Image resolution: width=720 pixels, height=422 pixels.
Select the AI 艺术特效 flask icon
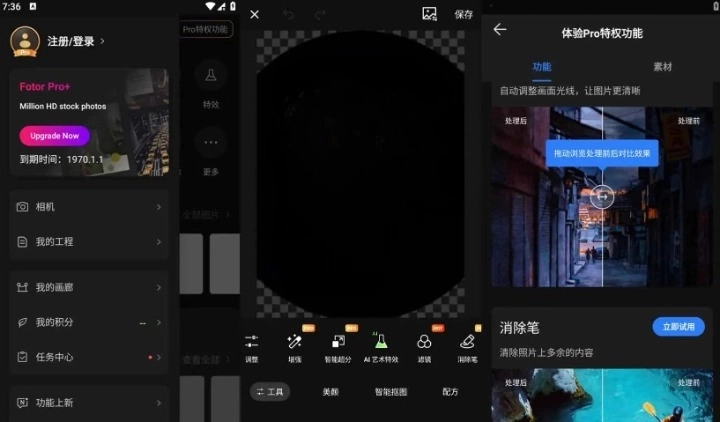pyautogui.click(x=380, y=342)
